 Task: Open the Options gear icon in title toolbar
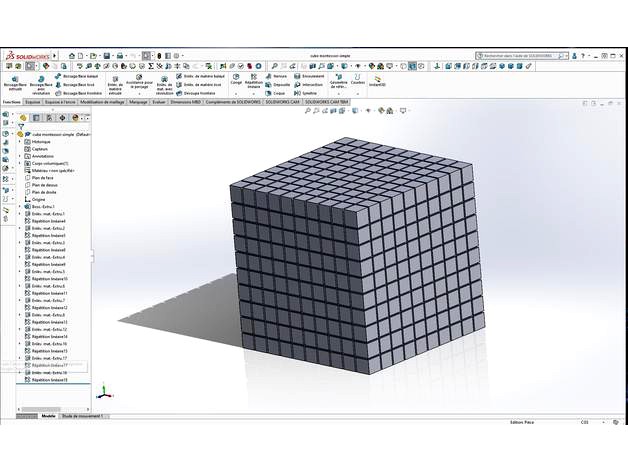[x=176, y=56]
